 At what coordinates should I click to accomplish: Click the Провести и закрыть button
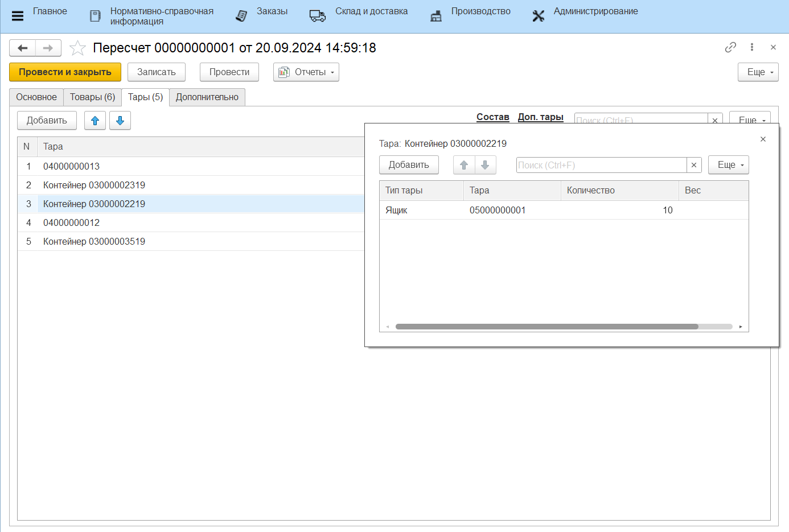coord(65,72)
